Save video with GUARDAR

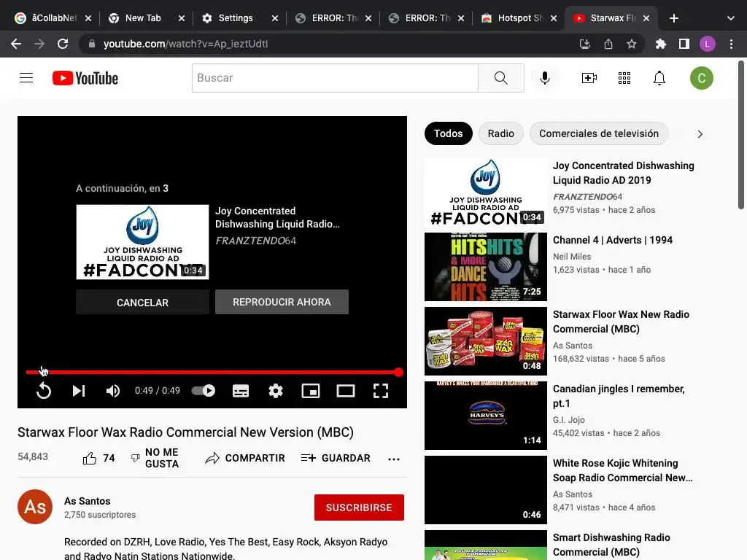tap(336, 458)
